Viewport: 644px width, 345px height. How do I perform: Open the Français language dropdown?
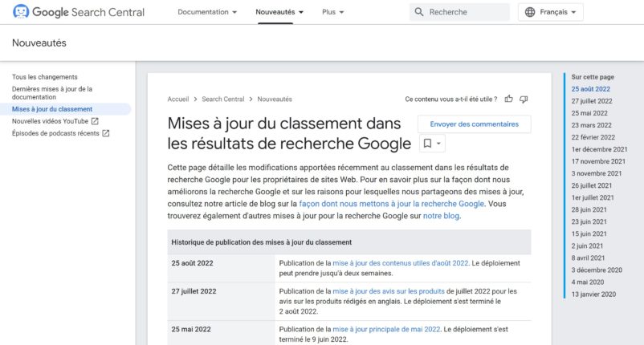(x=551, y=12)
